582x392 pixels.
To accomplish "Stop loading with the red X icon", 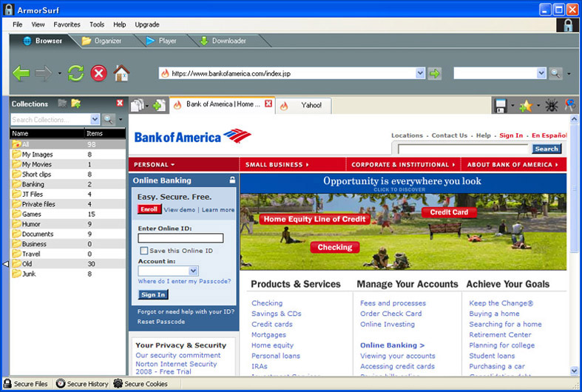I will tap(99, 73).
